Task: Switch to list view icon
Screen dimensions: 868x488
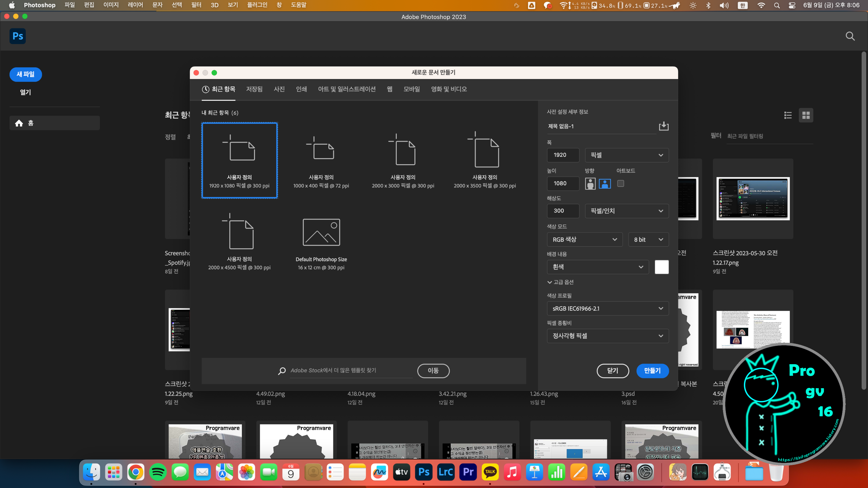Action: [788, 115]
